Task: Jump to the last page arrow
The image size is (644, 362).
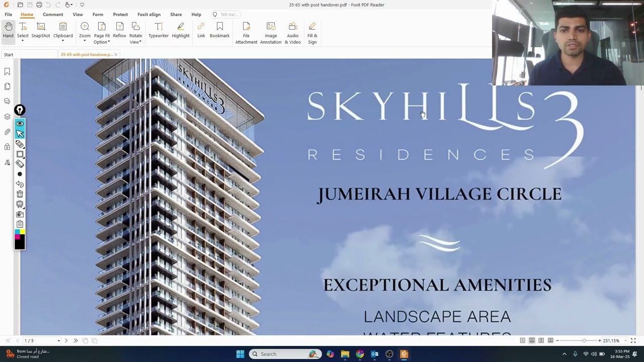Action: pos(75,340)
